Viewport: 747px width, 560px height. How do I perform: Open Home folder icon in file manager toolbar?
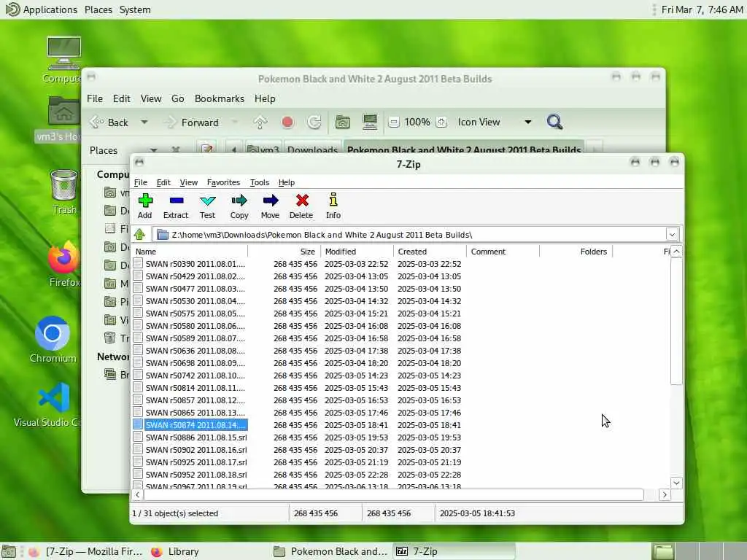click(x=342, y=122)
